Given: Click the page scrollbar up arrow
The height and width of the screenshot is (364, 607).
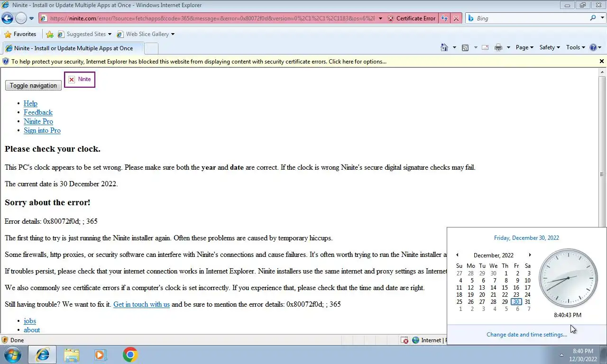Looking at the screenshot, I should [x=602, y=72].
